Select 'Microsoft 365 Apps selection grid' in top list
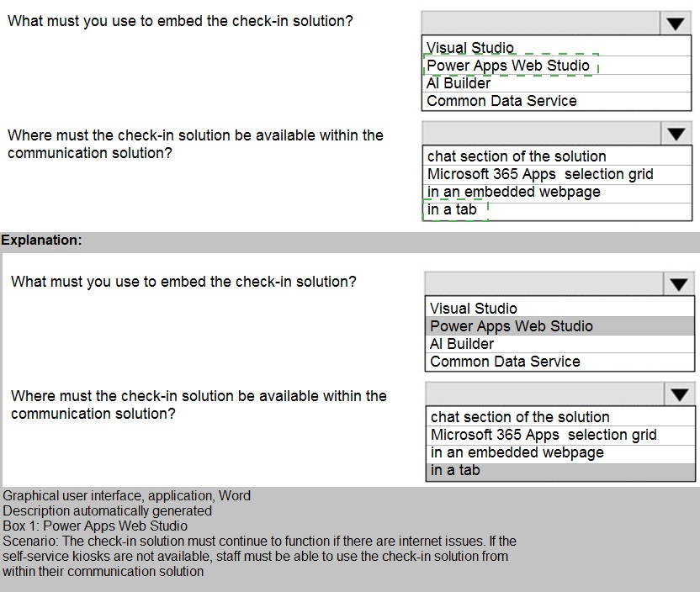This screenshot has height=592, width=700. (540, 174)
